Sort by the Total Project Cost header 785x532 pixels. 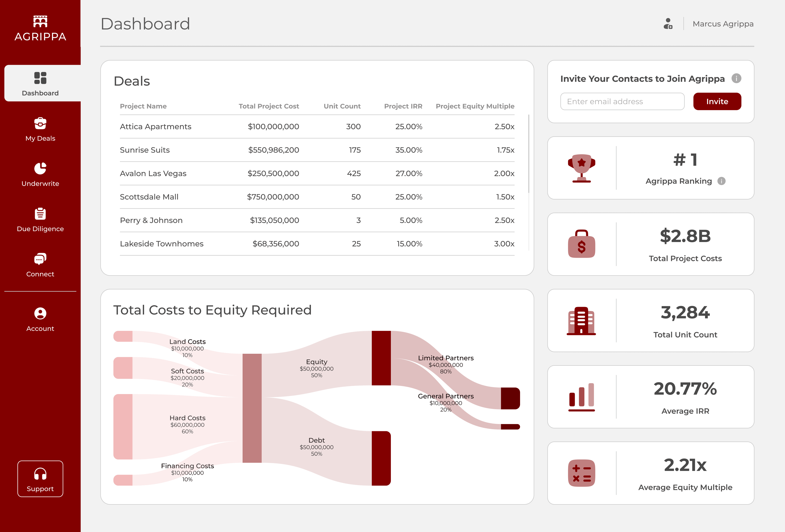(269, 106)
